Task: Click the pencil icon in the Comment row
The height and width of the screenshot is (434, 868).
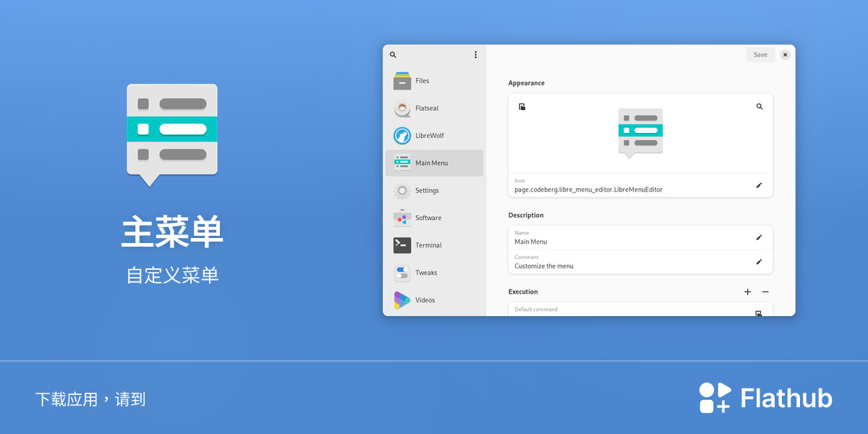Action: click(759, 262)
